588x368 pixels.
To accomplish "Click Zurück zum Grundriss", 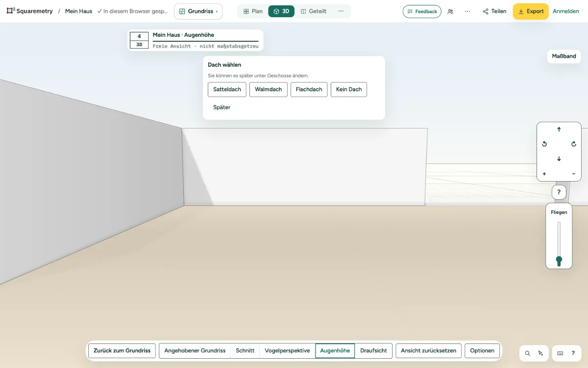I will point(122,351).
